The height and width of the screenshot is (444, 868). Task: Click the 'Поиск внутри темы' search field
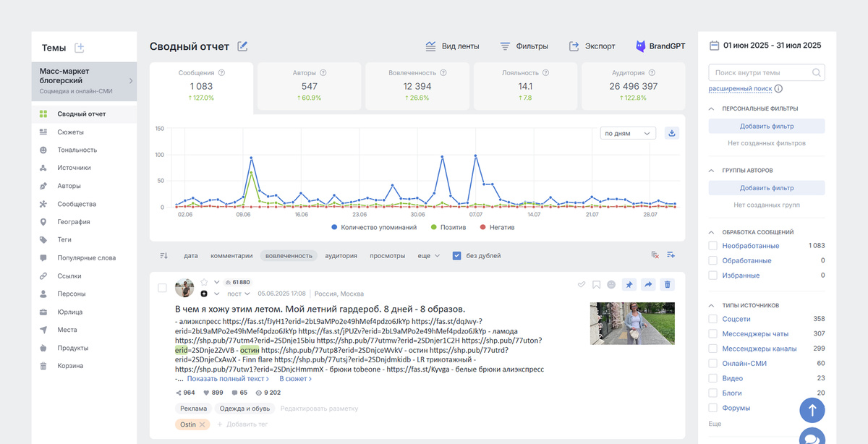tap(767, 72)
